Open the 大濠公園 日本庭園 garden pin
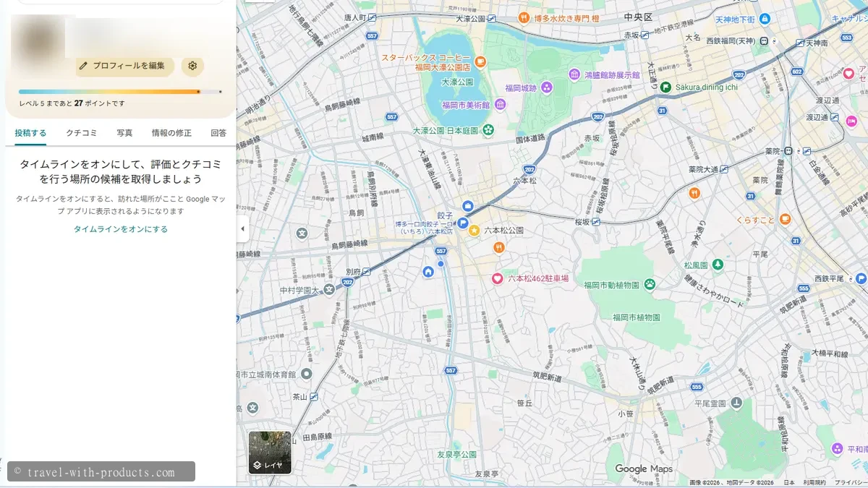 pyautogui.click(x=489, y=130)
